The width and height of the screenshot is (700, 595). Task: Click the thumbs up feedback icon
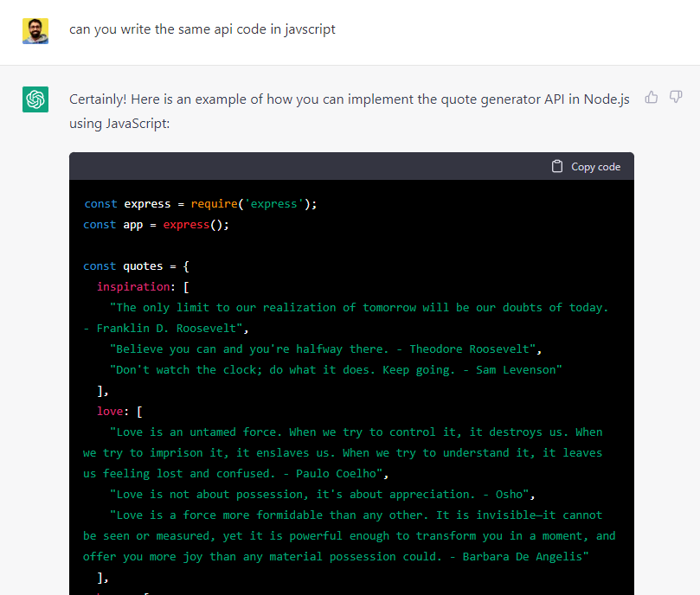pos(652,97)
